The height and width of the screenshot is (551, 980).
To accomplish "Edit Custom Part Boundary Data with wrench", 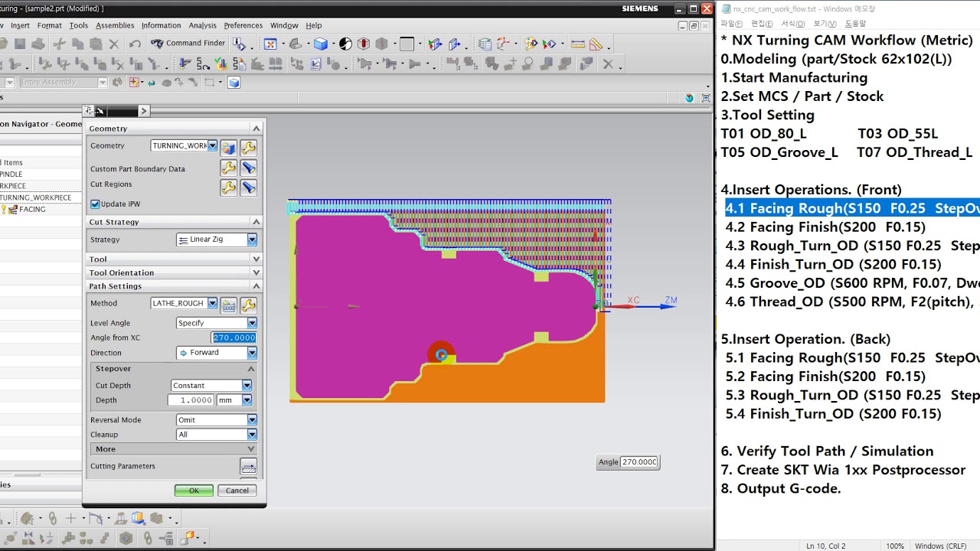I will click(228, 168).
